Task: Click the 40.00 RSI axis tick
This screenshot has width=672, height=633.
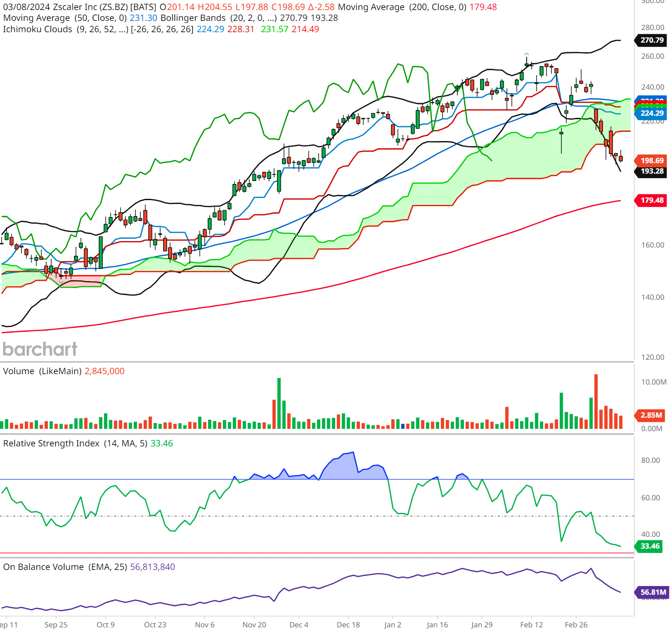Action: [651, 535]
